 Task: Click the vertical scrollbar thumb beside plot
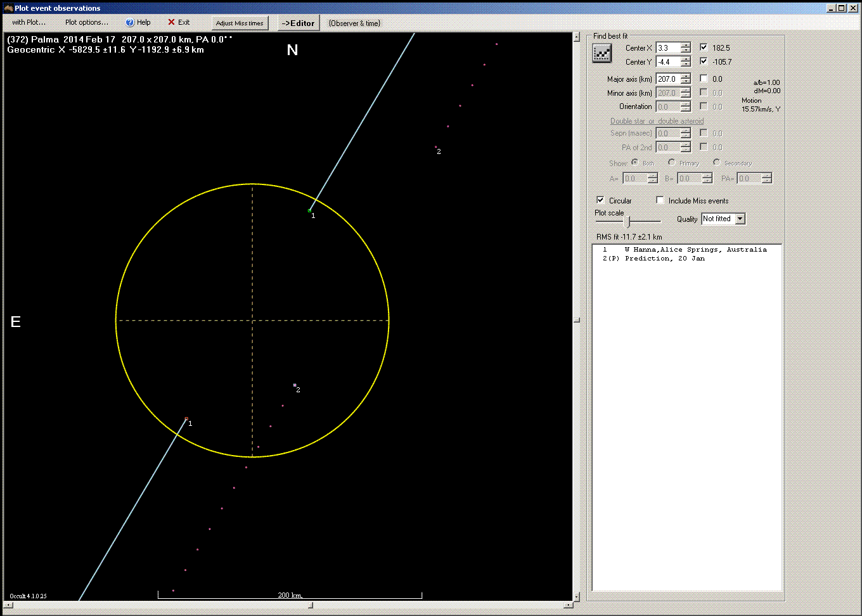click(x=576, y=320)
